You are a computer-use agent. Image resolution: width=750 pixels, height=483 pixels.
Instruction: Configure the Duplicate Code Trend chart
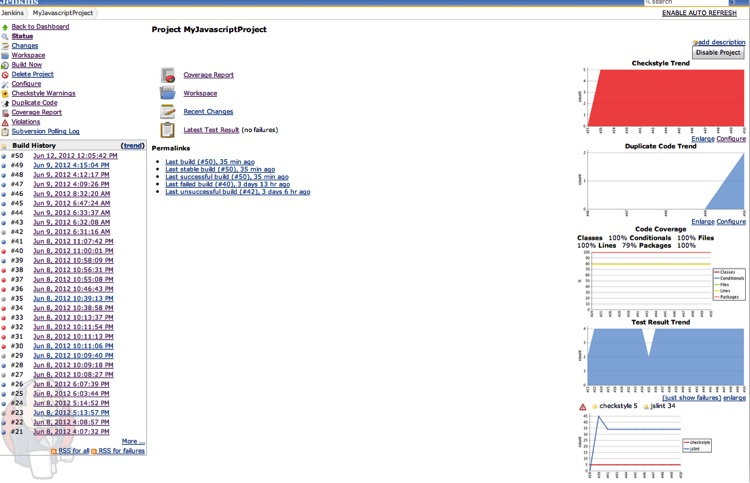click(x=731, y=222)
